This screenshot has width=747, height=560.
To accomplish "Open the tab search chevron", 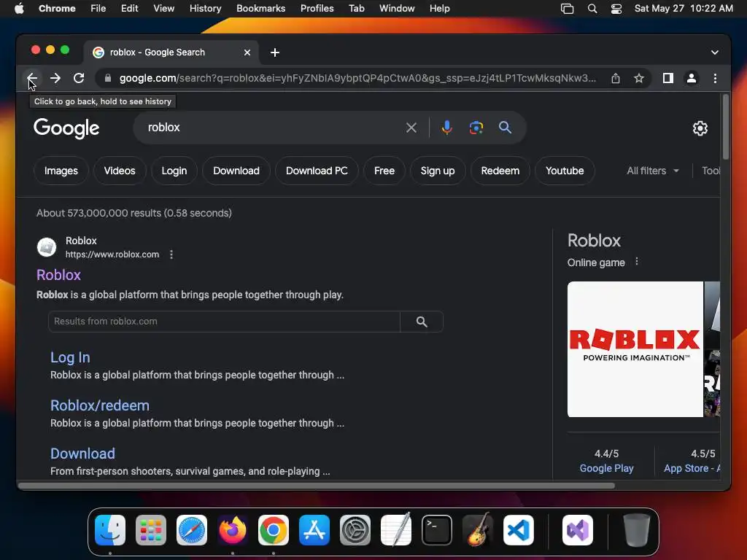I will (x=715, y=52).
